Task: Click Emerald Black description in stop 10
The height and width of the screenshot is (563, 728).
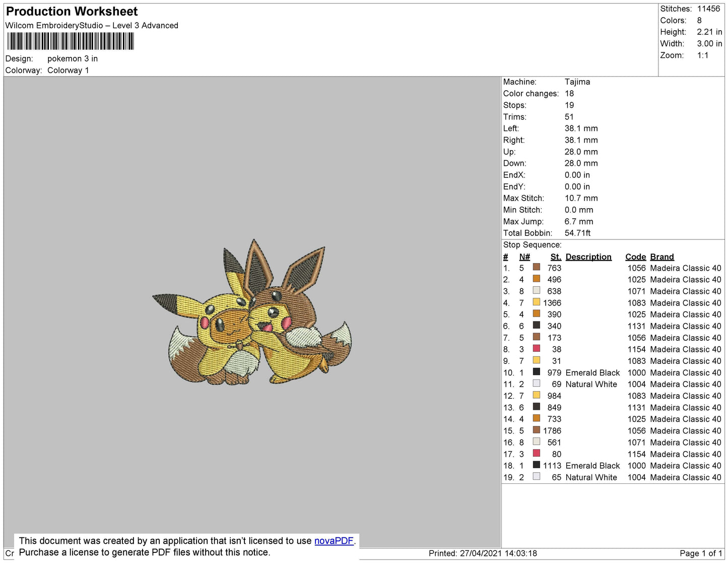Action: click(592, 373)
